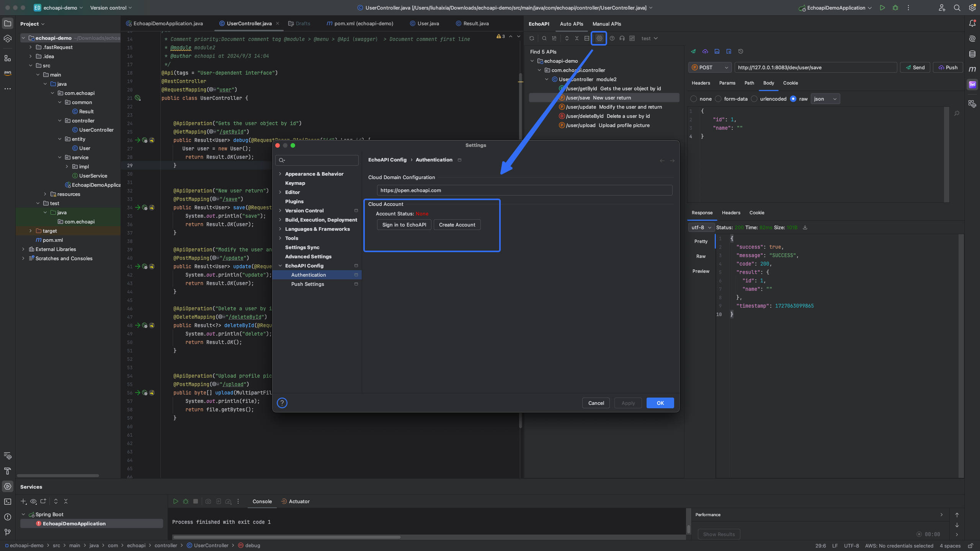Click OK in the Settings dialog
The width and height of the screenshot is (980, 551).
click(x=660, y=403)
